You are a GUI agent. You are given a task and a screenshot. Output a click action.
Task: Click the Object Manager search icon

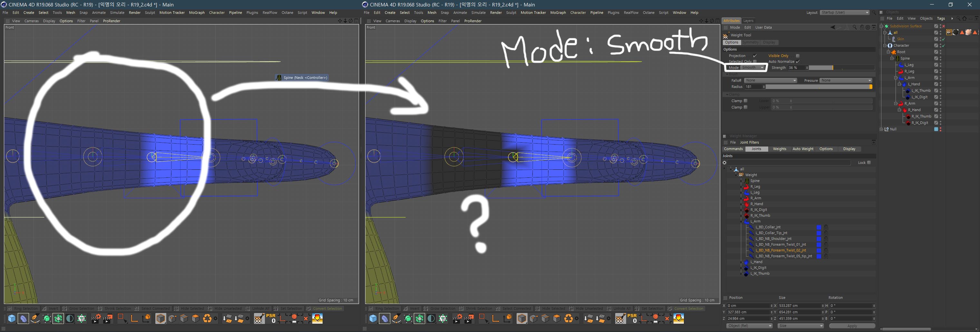[958, 18]
